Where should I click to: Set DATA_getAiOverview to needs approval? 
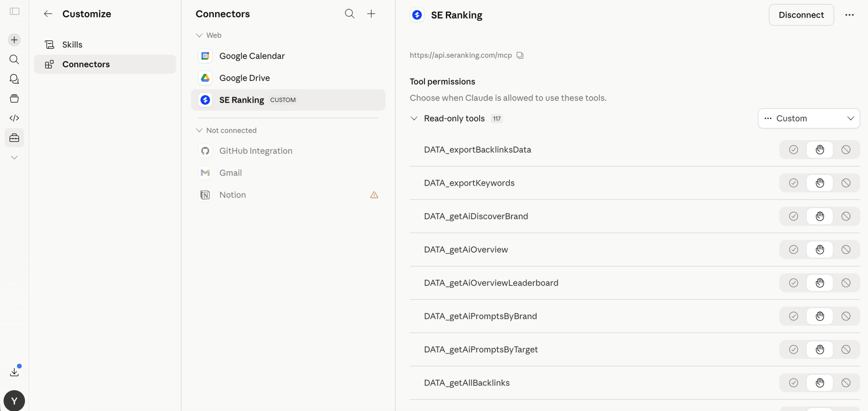point(820,250)
